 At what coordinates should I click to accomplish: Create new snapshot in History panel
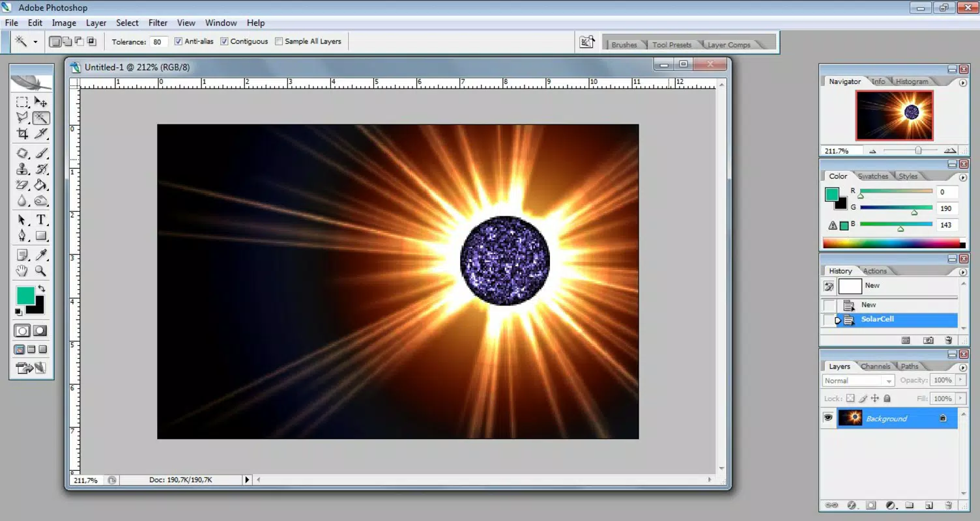pyautogui.click(x=929, y=340)
